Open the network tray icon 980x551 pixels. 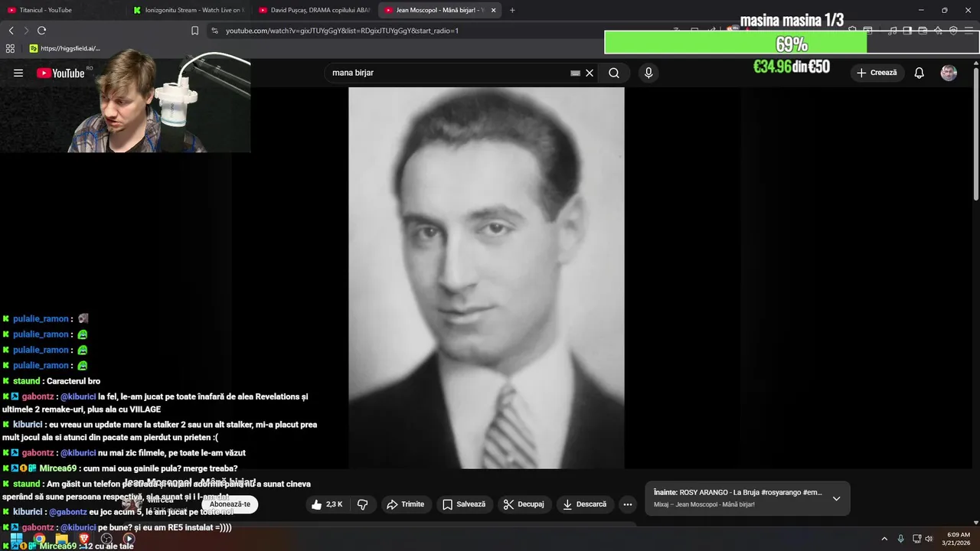tap(916, 539)
